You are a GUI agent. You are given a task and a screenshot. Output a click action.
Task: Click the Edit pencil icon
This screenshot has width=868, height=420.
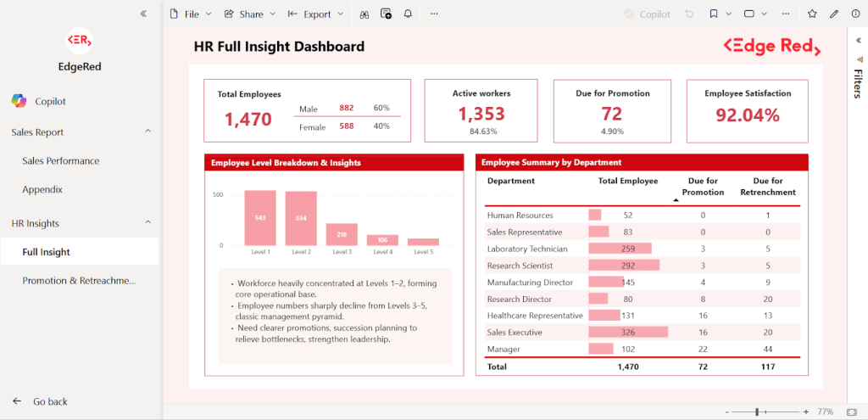tap(834, 14)
